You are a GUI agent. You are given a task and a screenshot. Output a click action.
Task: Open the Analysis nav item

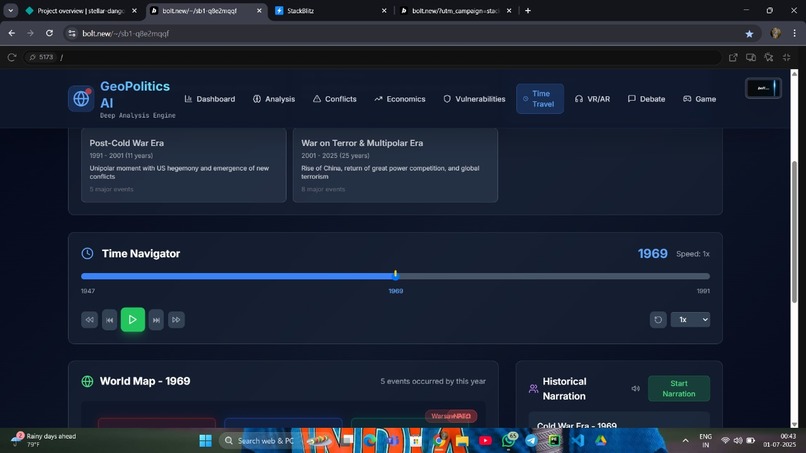coord(274,99)
